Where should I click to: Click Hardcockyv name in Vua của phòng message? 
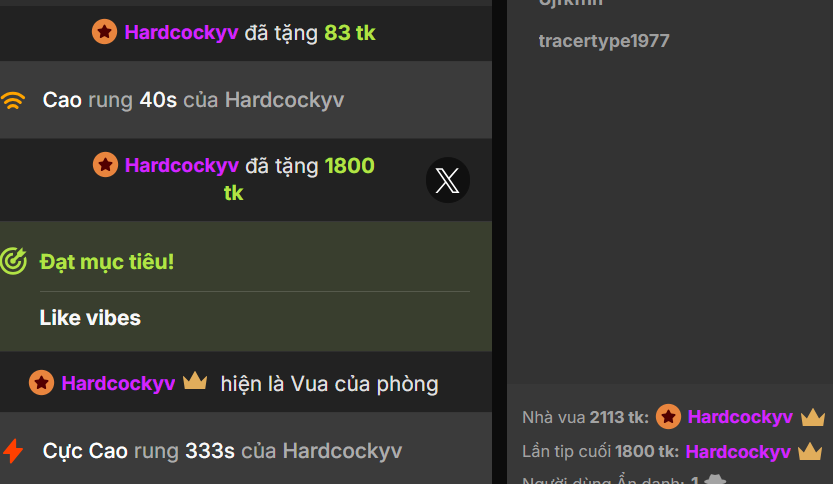(118, 383)
